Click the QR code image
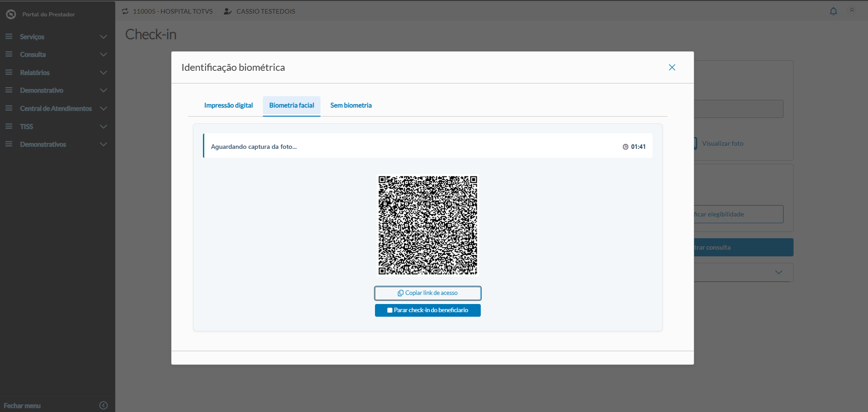 click(x=428, y=225)
